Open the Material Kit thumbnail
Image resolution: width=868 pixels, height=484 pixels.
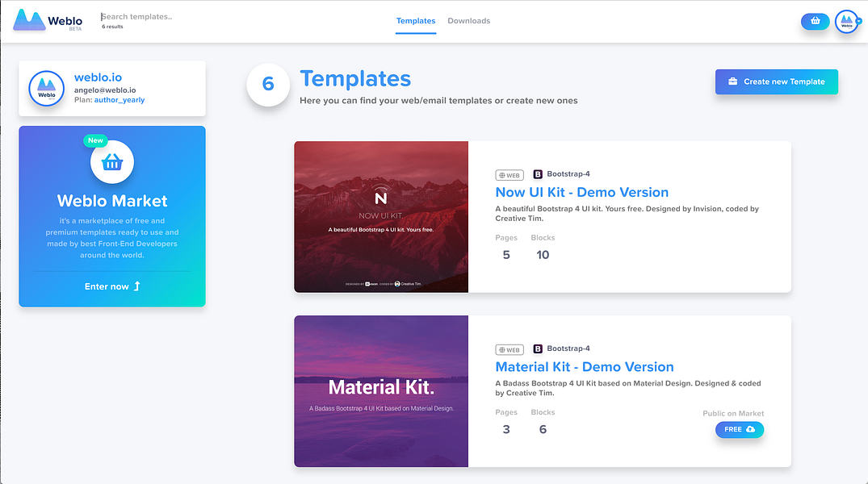tap(381, 391)
